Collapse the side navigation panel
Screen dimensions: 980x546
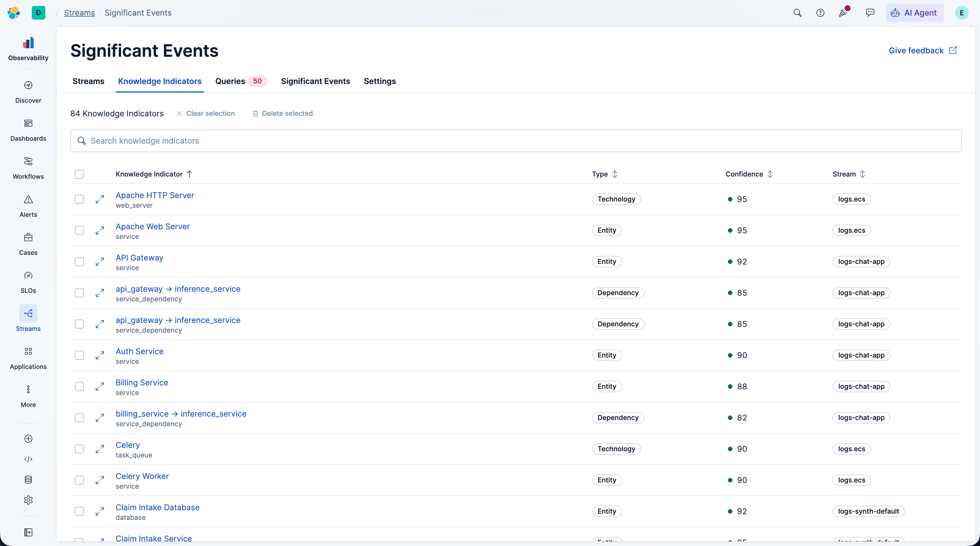click(28, 532)
